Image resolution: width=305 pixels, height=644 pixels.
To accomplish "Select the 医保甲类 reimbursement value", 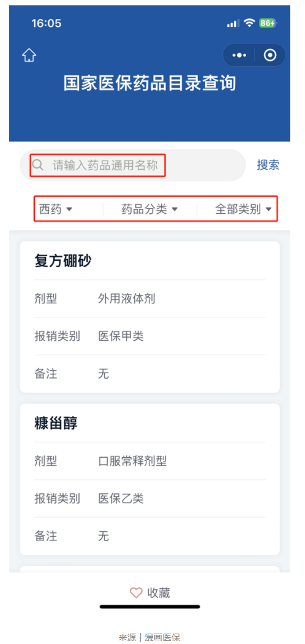I will [x=121, y=336].
